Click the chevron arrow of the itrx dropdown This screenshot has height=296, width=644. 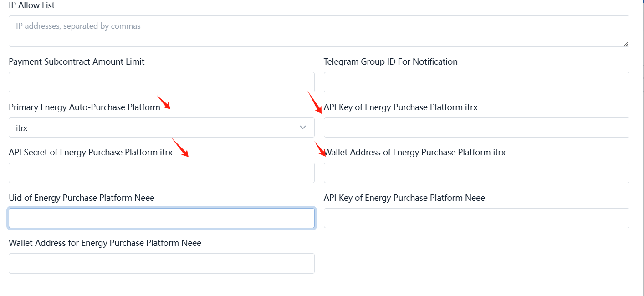tap(303, 128)
